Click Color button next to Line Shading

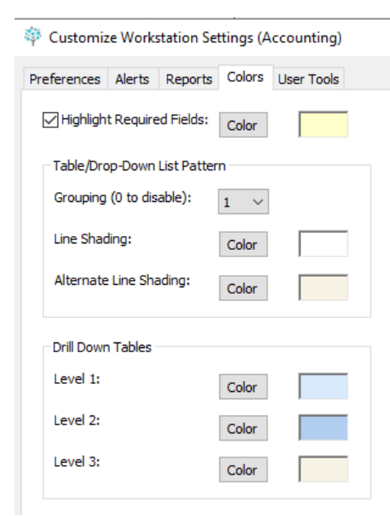click(243, 244)
